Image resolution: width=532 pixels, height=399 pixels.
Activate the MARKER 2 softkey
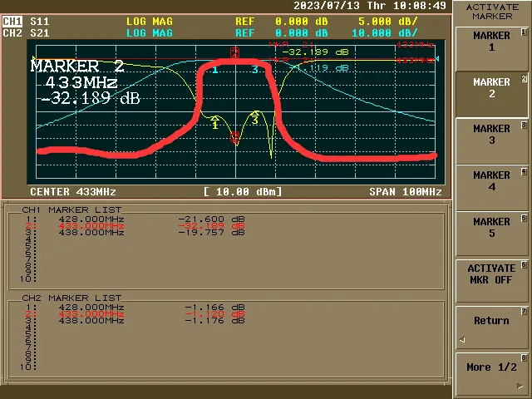coord(491,88)
